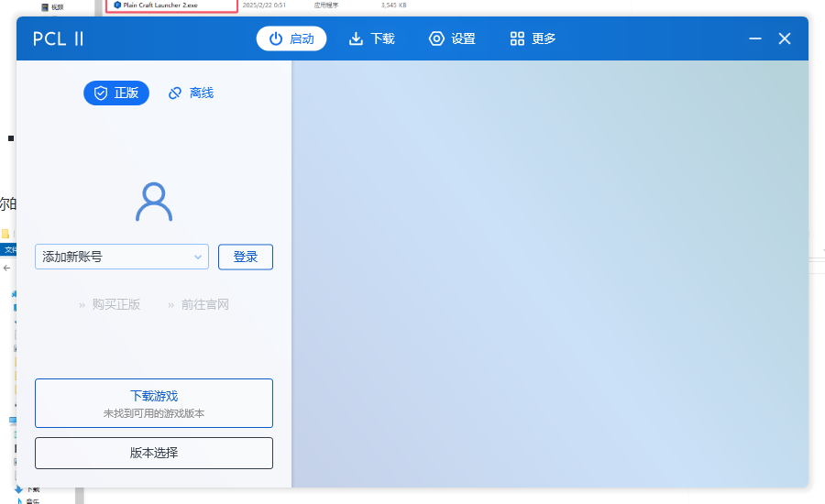The image size is (825, 504).
Task: Open 设置 via the gear icon
Action: coord(436,38)
